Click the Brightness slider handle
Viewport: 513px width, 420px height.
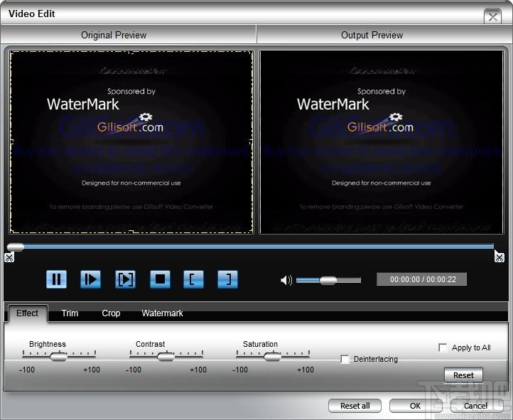point(58,357)
